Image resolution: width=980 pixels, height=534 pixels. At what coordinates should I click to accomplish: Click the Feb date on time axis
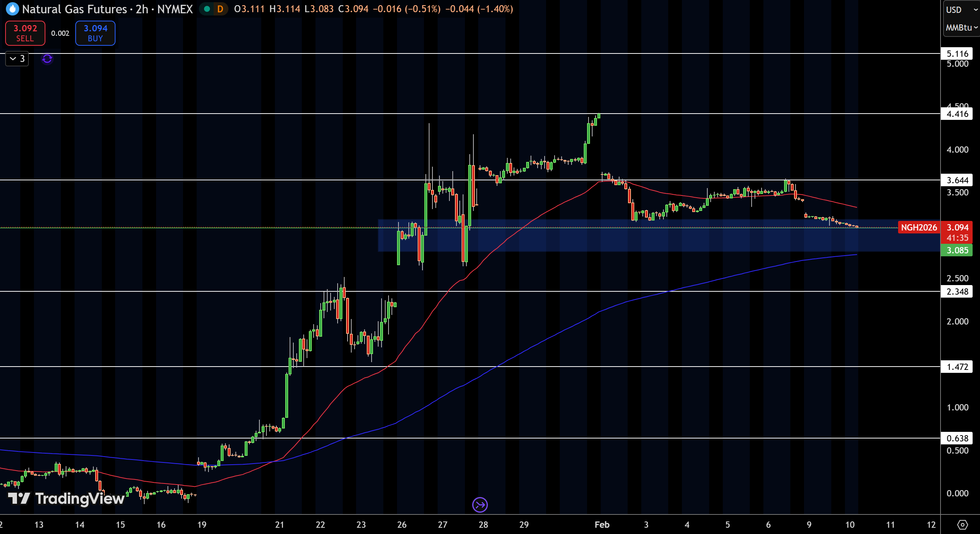[602, 525]
